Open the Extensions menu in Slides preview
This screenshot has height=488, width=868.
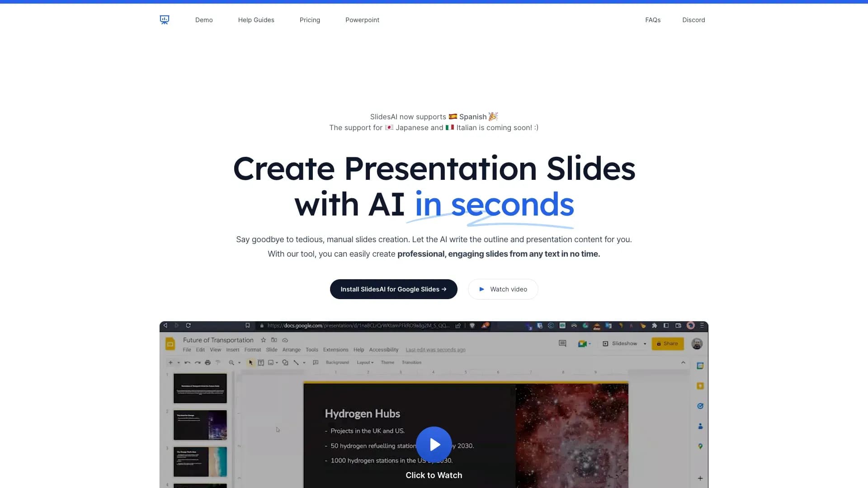tap(335, 350)
